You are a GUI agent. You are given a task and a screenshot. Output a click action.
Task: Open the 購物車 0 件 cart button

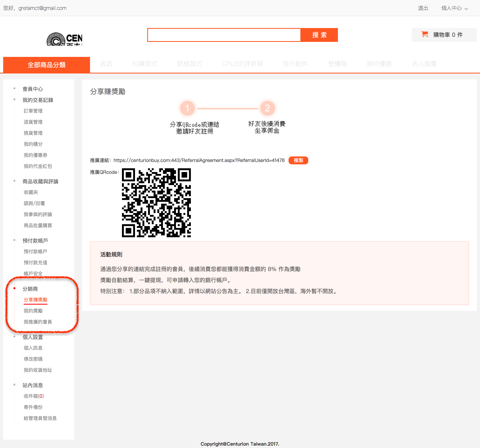tap(444, 35)
